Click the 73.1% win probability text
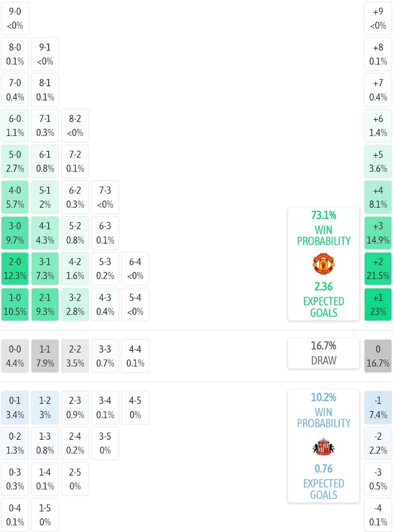 pyautogui.click(x=323, y=216)
